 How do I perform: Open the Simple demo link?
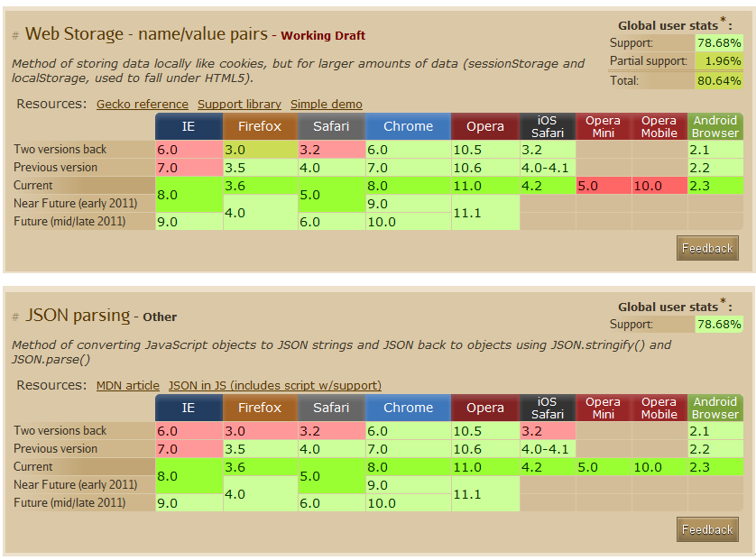tap(326, 105)
